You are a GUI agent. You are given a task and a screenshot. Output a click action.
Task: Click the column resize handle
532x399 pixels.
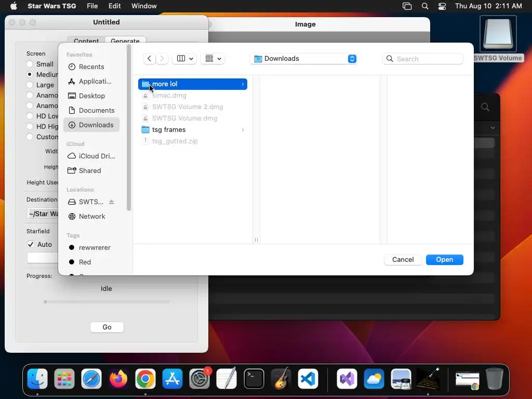tap(256, 240)
